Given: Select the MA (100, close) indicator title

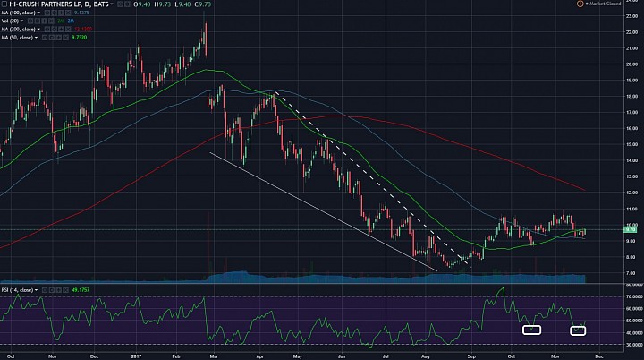Looking at the screenshot, I should click(x=18, y=13).
